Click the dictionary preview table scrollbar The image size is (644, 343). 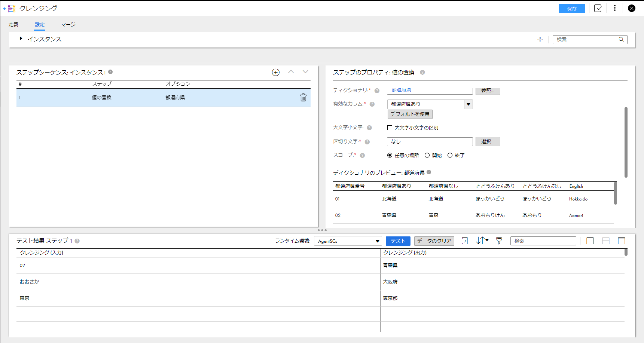click(x=616, y=193)
